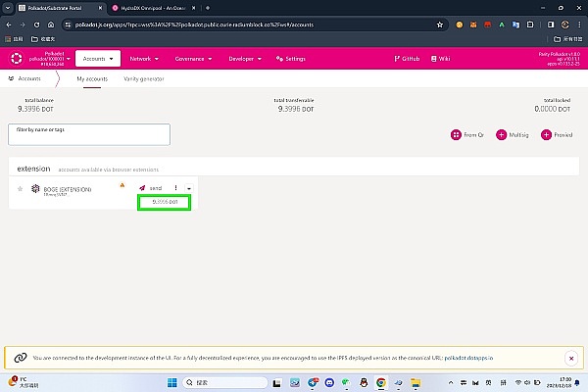This screenshot has height=392, width=588.
Task: Switch to the HydraDX Omnipool browser tab
Action: pyautogui.click(x=152, y=8)
